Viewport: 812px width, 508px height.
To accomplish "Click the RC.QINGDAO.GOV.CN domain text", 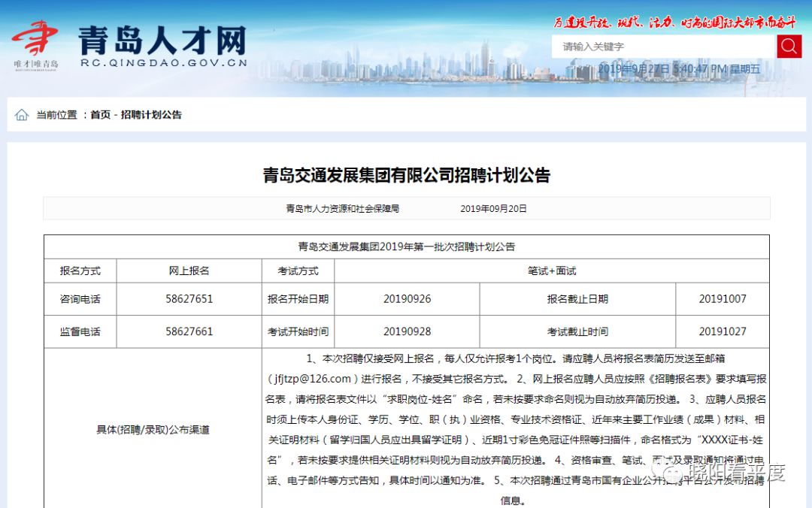I will [164, 62].
